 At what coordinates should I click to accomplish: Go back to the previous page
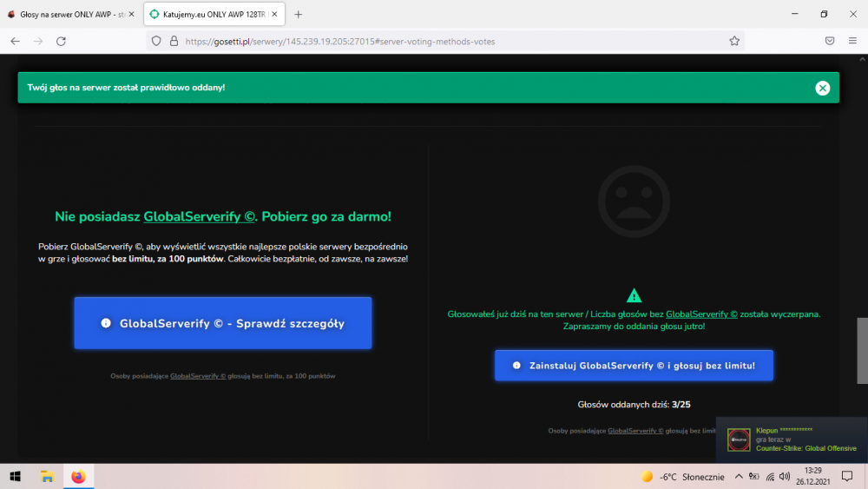[x=15, y=41]
